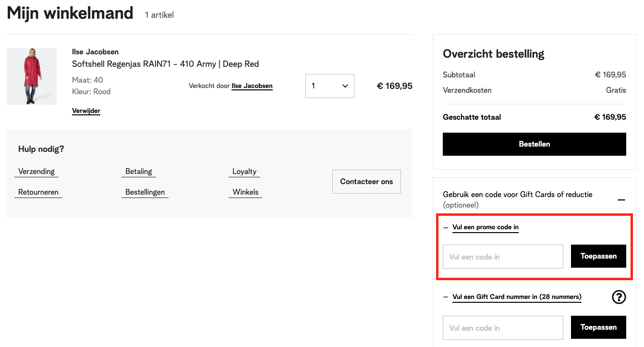Image resolution: width=644 pixels, height=347 pixels.
Task: Open the red raincoat product thumbnail
Action: [32, 76]
